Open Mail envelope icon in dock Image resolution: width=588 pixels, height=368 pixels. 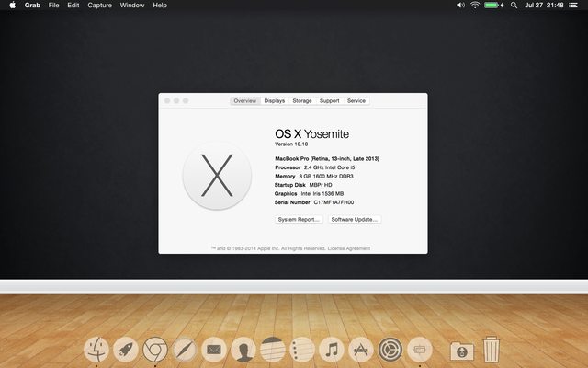(x=214, y=350)
